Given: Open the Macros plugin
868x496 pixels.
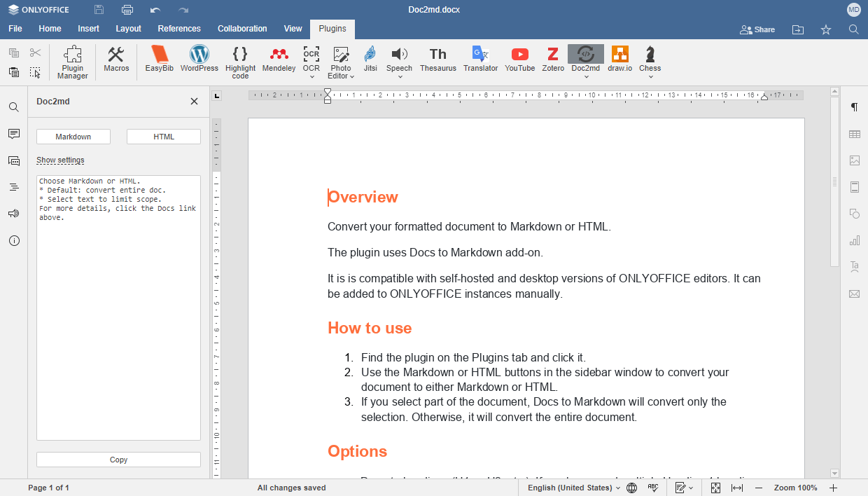Looking at the screenshot, I should tap(116, 59).
